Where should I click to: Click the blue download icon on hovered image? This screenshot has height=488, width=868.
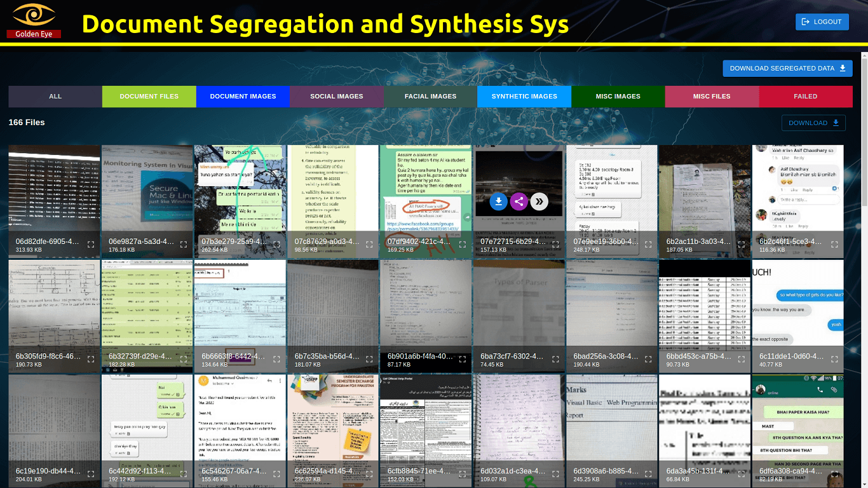pyautogui.click(x=499, y=201)
